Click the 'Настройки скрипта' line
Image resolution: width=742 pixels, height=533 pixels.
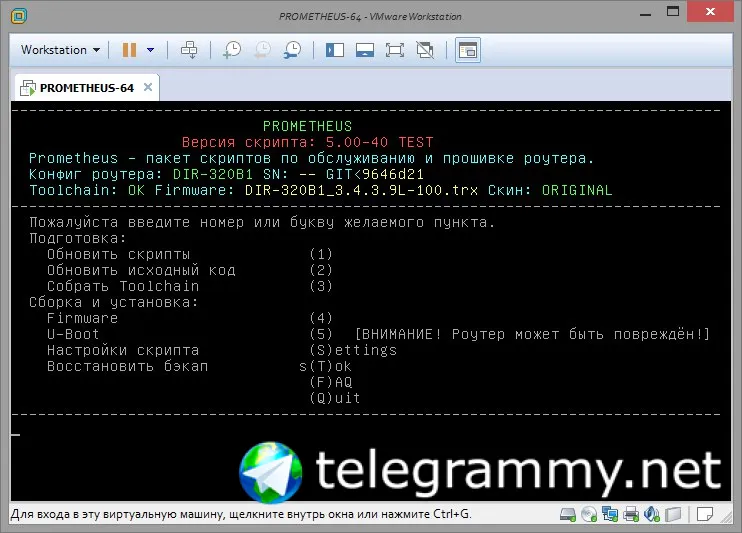(x=221, y=350)
